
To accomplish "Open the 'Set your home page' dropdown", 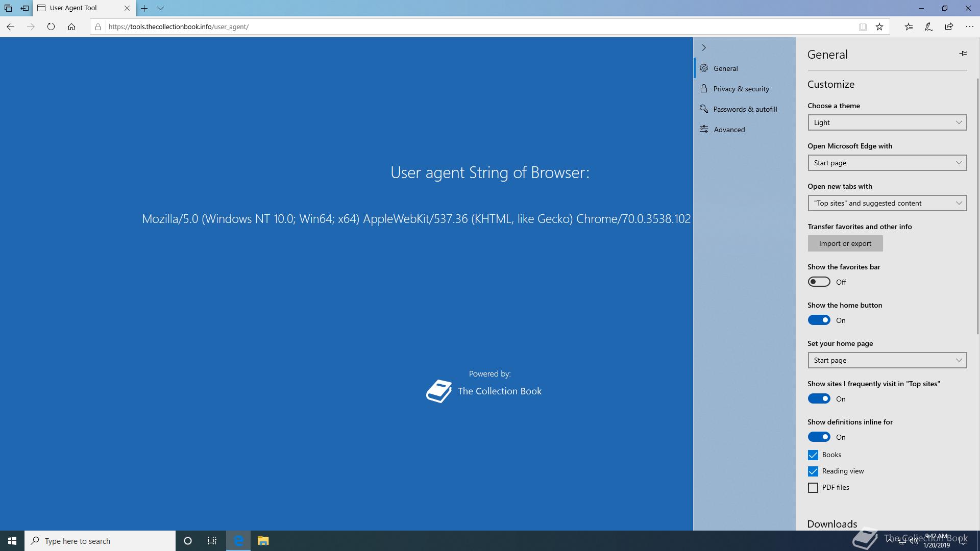I will coord(887,360).
